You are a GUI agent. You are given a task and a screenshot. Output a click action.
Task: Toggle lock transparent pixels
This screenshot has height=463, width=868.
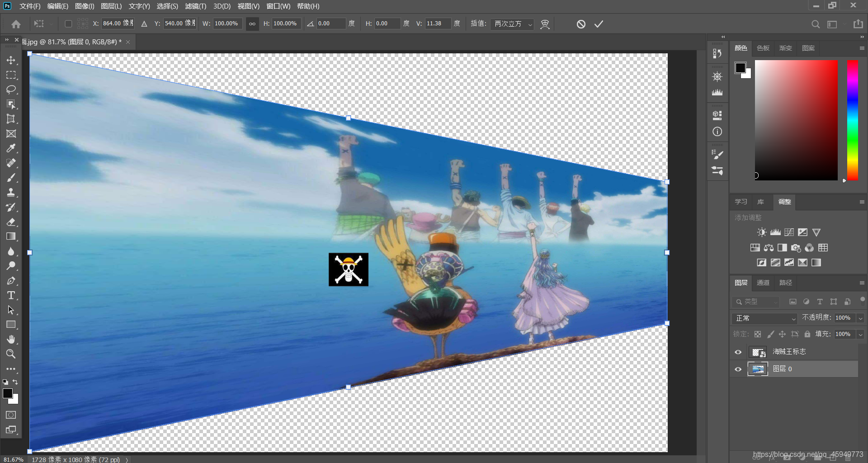tap(758, 334)
